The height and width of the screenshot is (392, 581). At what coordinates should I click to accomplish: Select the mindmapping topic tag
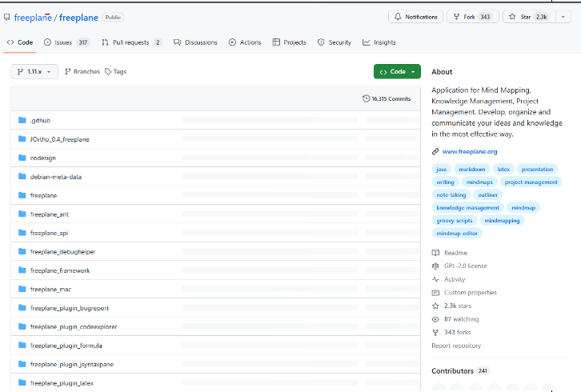pos(502,221)
